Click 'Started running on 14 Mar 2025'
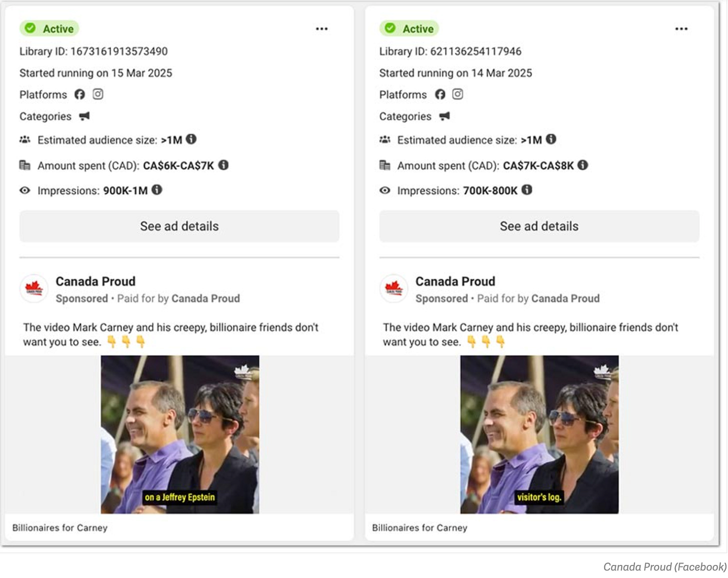Viewport: 728px width, 578px height. click(x=455, y=73)
